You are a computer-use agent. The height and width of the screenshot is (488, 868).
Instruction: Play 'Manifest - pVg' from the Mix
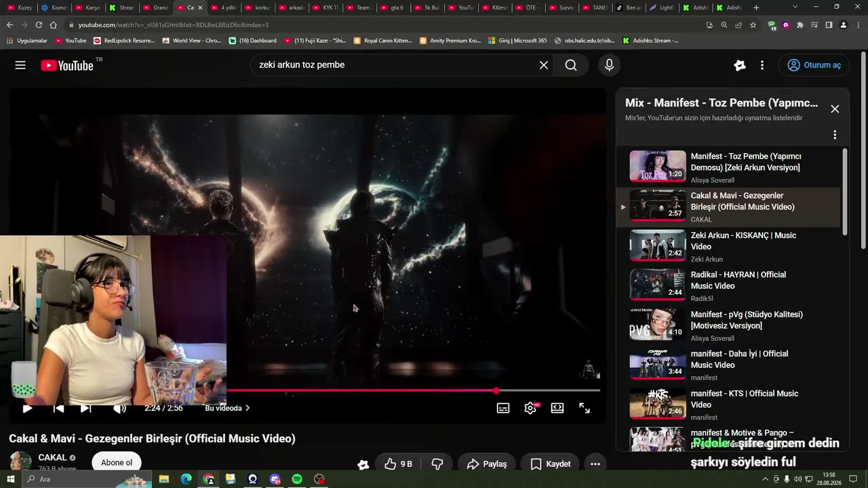(x=728, y=325)
